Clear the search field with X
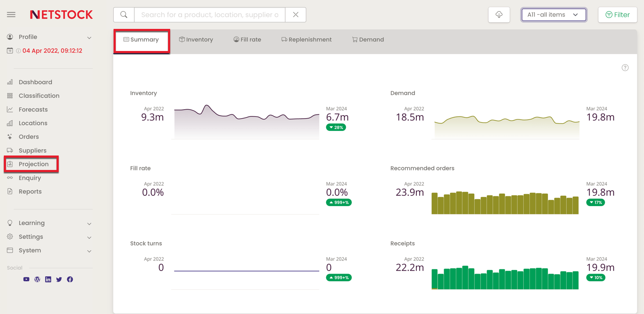Viewport: 644px width, 314px height. pyautogui.click(x=296, y=15)
